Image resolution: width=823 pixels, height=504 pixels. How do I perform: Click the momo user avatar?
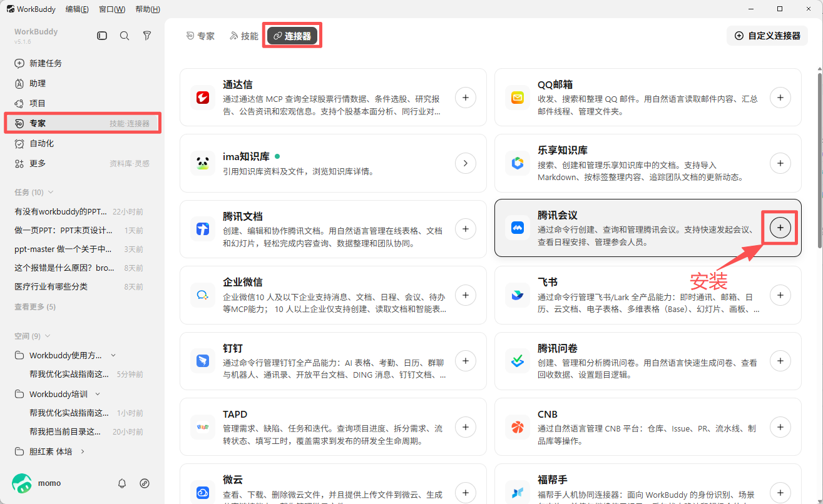(x=22, y=483)
